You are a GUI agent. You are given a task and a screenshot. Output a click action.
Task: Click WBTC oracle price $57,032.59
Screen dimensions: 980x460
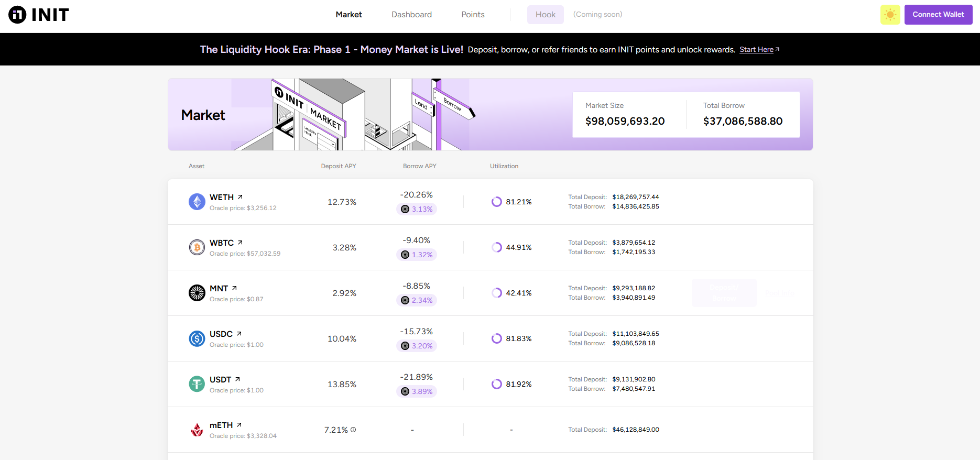click(x=264, y=254)
